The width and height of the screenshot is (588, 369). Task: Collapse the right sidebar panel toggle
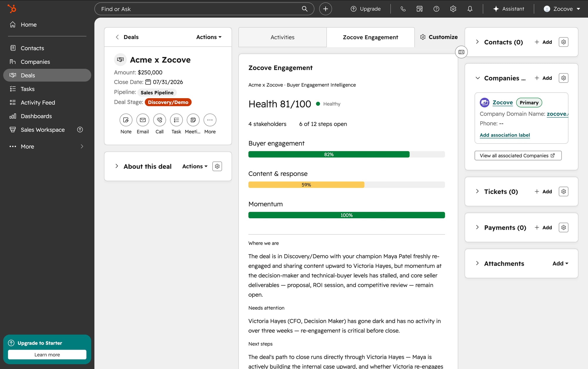point(461,52)
